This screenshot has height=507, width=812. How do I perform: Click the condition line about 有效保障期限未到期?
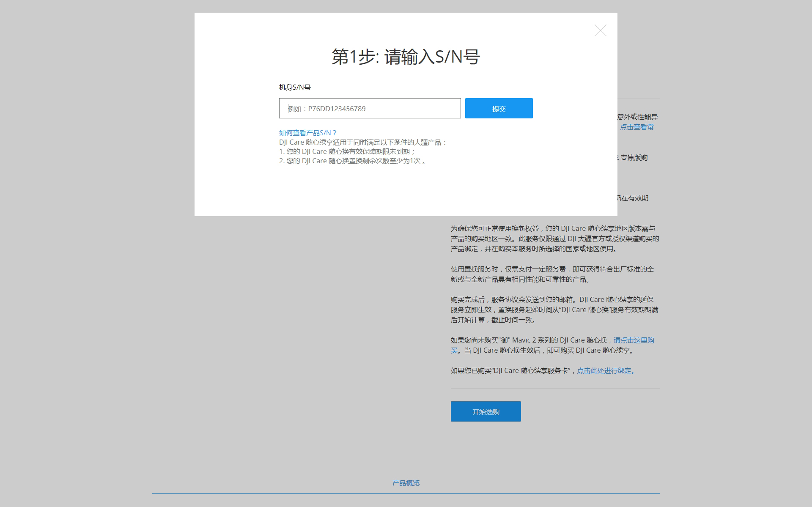[x=347, y=151]
